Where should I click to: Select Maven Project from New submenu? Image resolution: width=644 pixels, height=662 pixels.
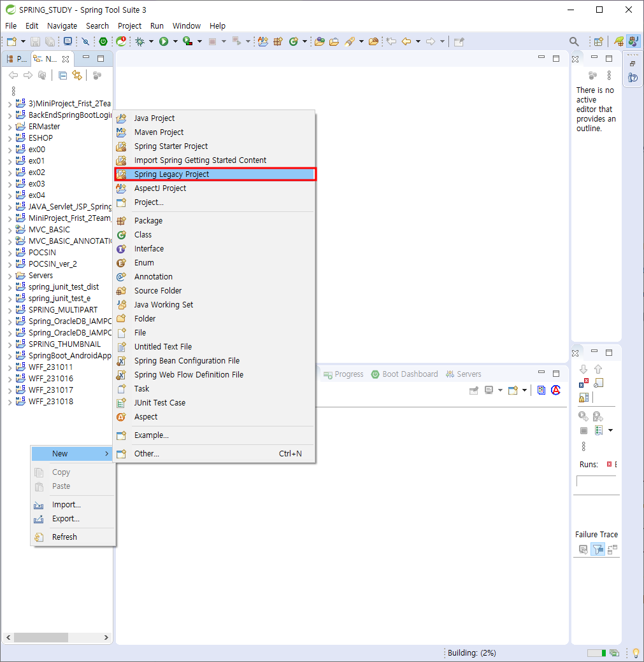[215, 132]
